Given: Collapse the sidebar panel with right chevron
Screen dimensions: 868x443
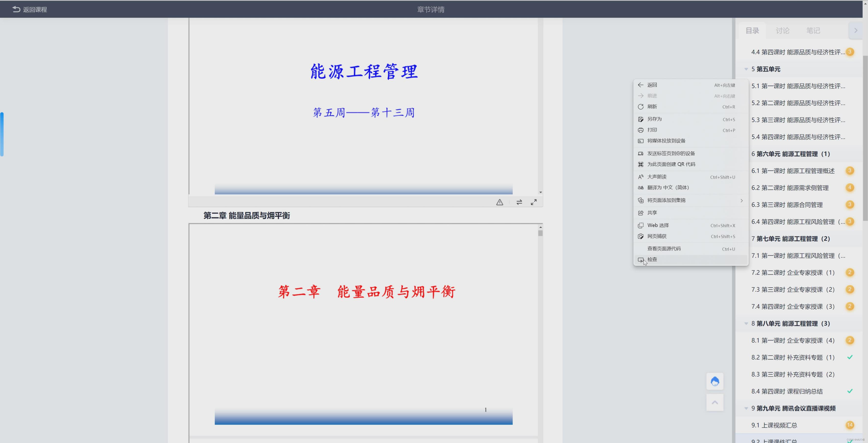Looking at the screenshot, I should (x=856, y=30).
